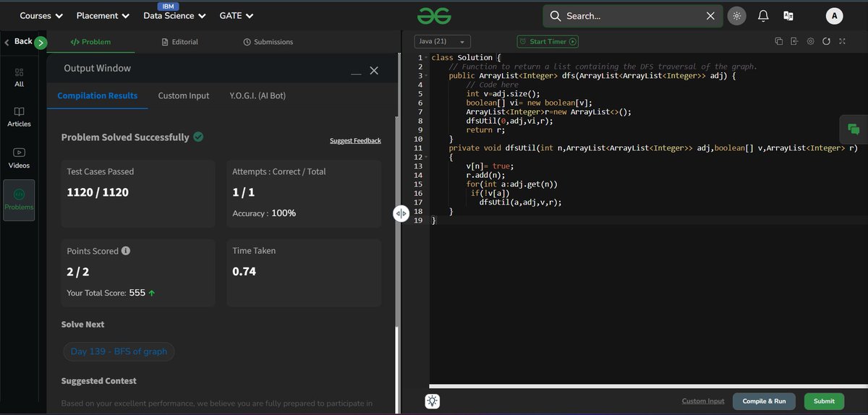Toggle fullscreen editor mode
This screenshot has height=415, width=868.
pos(842,41)
